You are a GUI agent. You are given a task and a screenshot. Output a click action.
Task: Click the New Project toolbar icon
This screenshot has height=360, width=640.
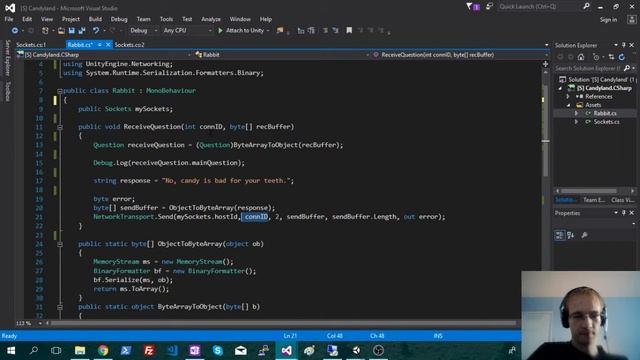45,31
